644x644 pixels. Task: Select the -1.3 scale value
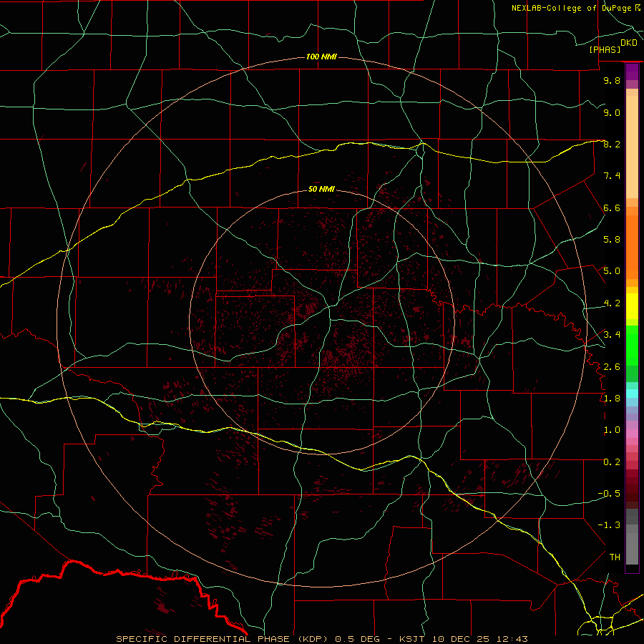tap(609, 525)
